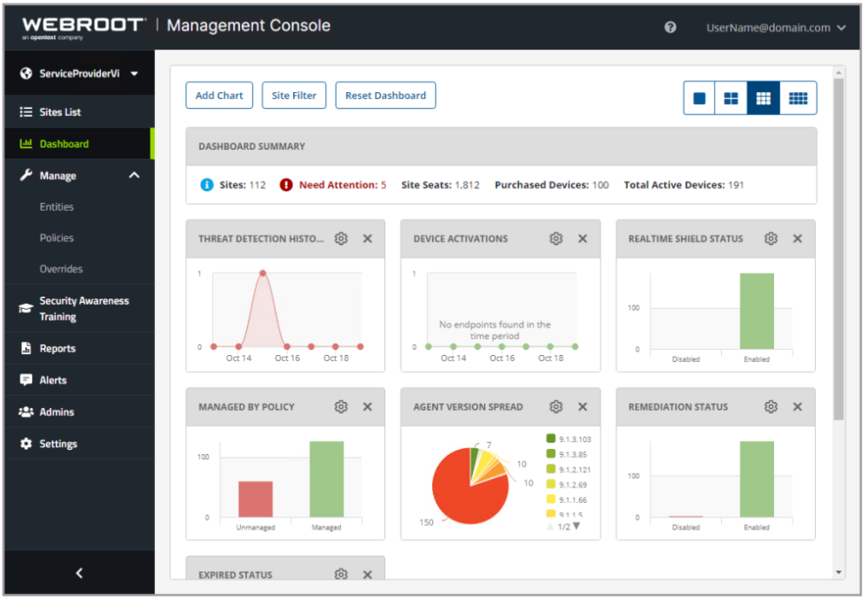The height and width of the screenshot is (602, 868).
Task: Enable the two-column dashboard layout
Action: (x=731, y=97)
